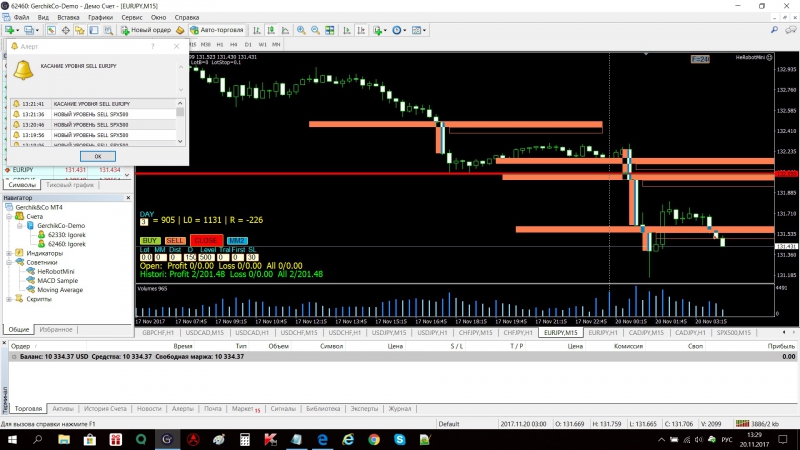This screenshot has height=450, width=800.
Task: Click the New Chart toolbar icon
Action: point(9,30)
